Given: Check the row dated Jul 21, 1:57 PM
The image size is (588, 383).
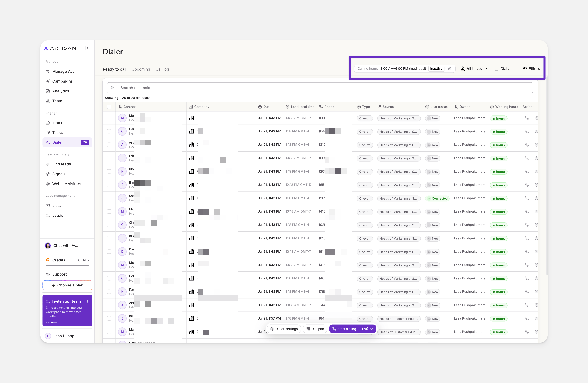Looking at the screenshot, I should click(109, 318).
